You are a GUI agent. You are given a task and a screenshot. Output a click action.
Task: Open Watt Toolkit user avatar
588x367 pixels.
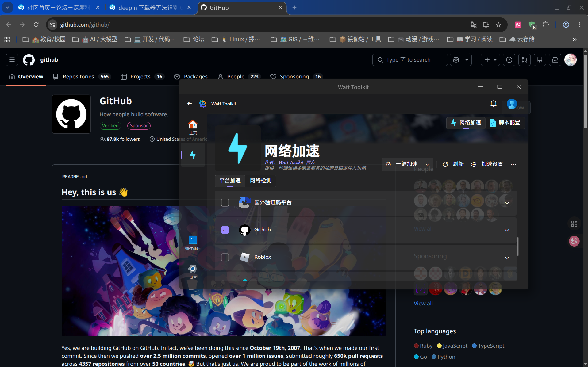point(512,104)
